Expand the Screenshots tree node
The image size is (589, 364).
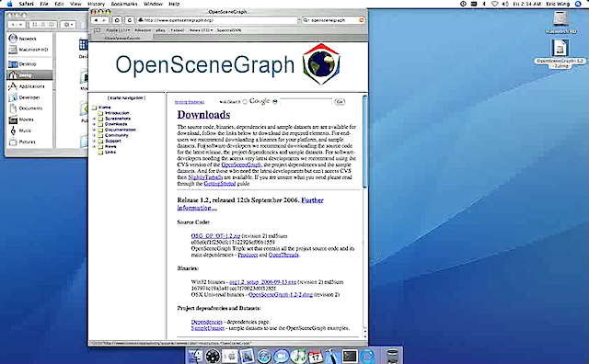coord(94,119)
